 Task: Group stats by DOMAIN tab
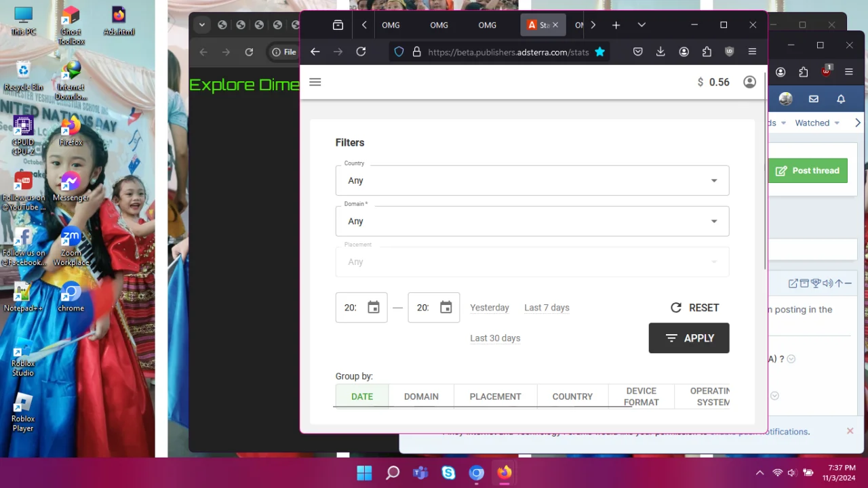coord(421,396)
